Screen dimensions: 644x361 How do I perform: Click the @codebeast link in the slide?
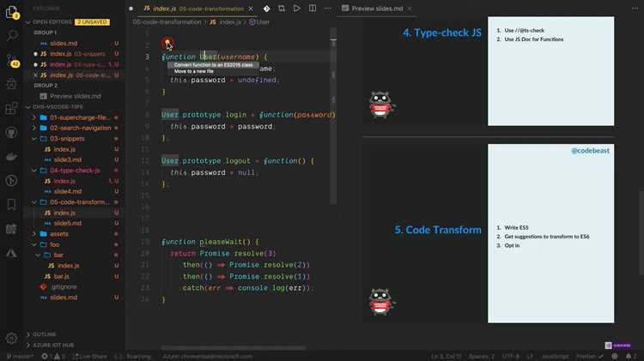tap(590, 151)
